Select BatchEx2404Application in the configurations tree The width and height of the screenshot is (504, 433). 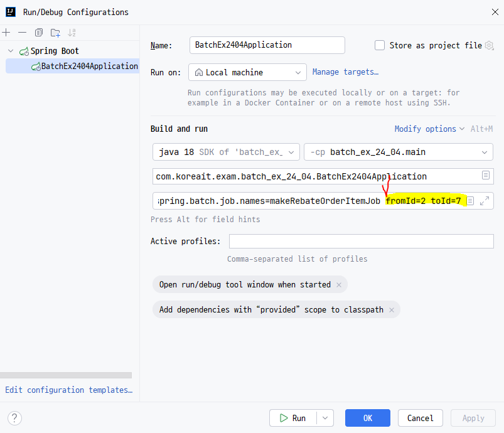[x=72, y=66]
